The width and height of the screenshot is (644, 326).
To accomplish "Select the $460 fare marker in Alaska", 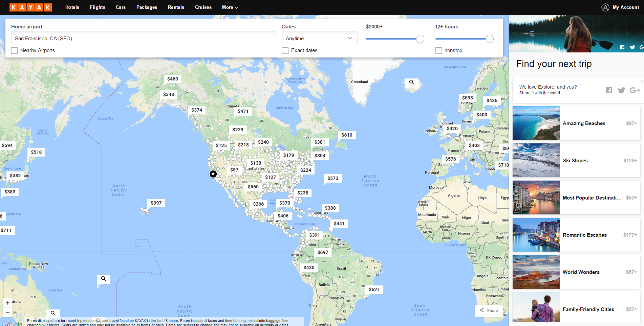I will tap(173, 79).
